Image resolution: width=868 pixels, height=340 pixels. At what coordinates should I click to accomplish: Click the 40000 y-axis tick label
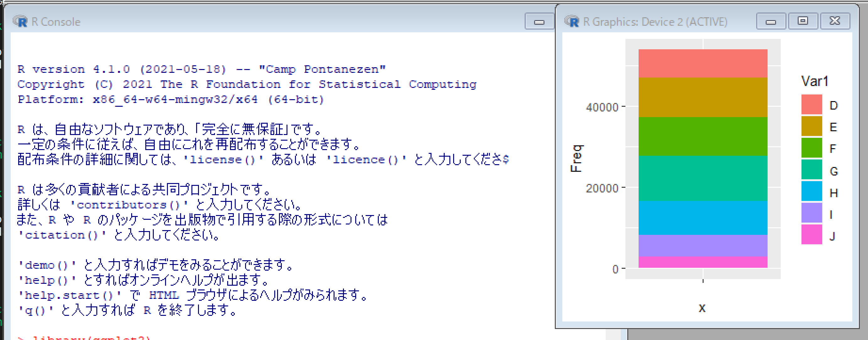coord(602,107)
